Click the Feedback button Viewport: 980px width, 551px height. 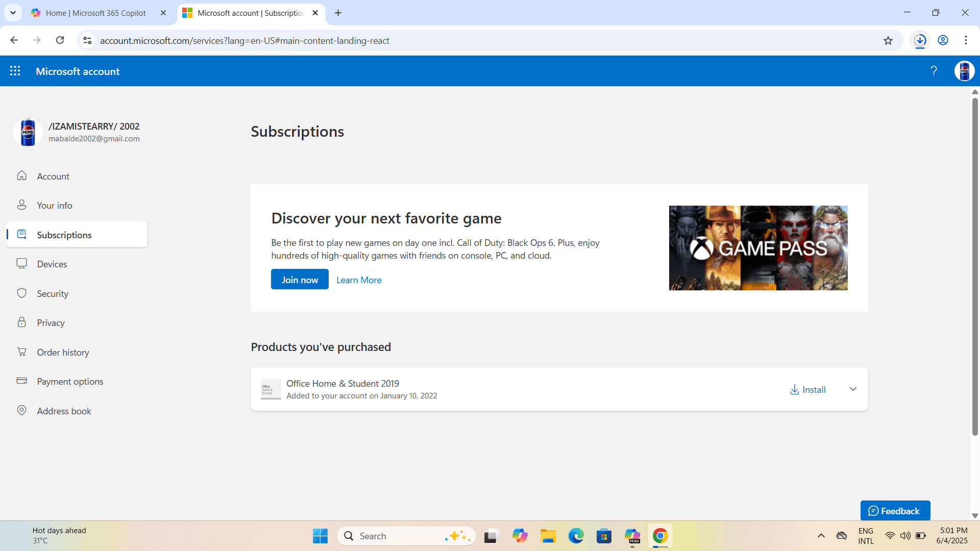click(x=895, y=511)
